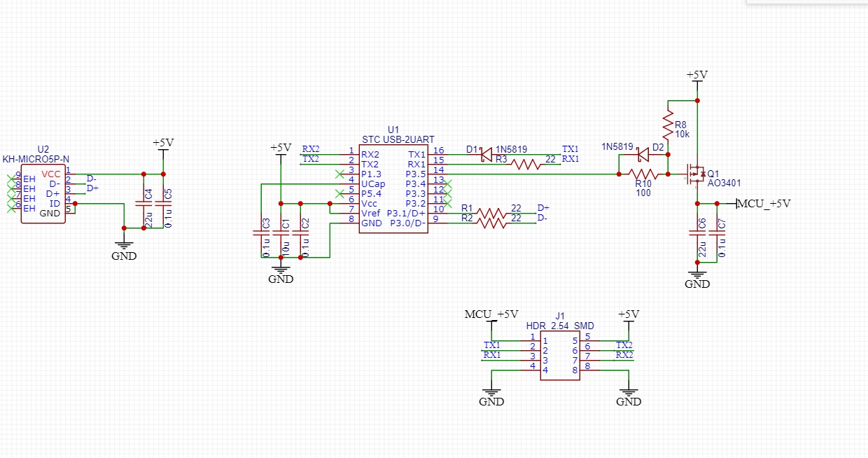Select the no-connect marker on U1 pin 5
868x458 pixels.
(339, 193)
